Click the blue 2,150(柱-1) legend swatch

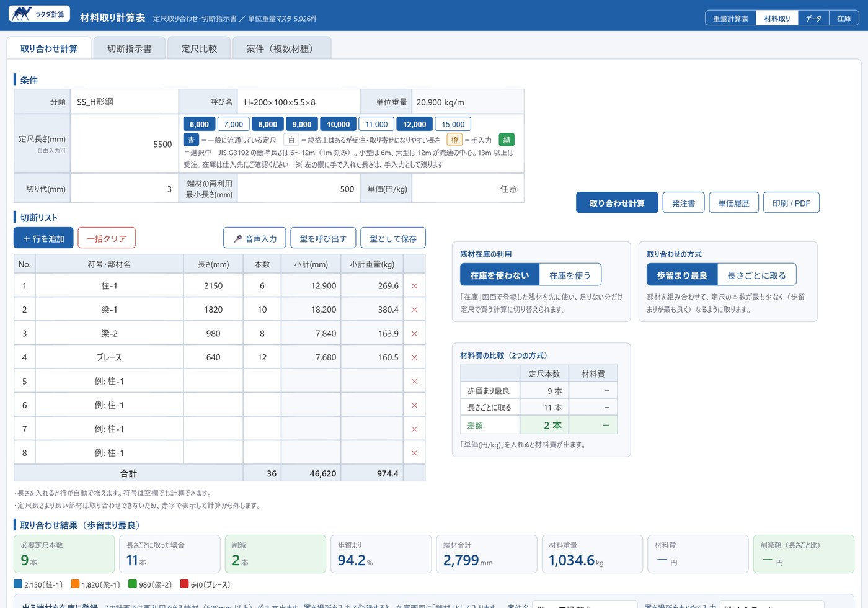pos(18,584)
